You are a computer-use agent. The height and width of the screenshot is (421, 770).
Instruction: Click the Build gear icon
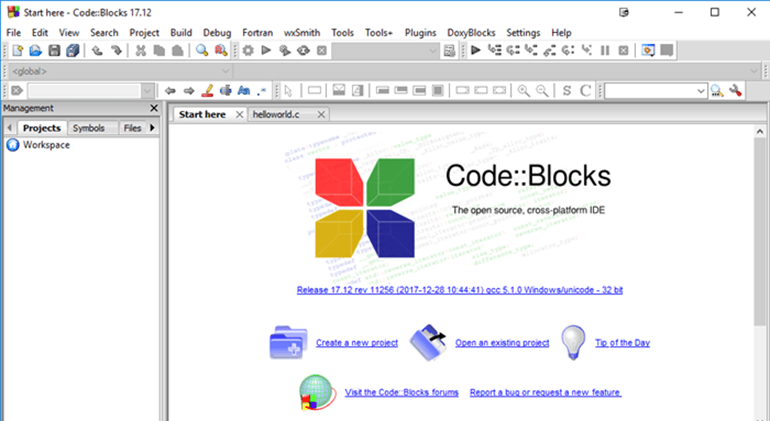(x=248, y=50)
